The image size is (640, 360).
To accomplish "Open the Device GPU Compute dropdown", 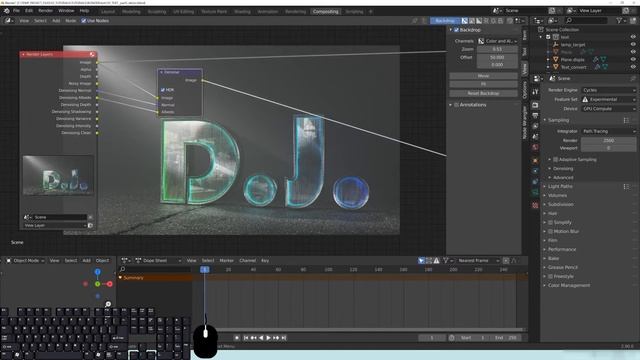I will 609,109.
